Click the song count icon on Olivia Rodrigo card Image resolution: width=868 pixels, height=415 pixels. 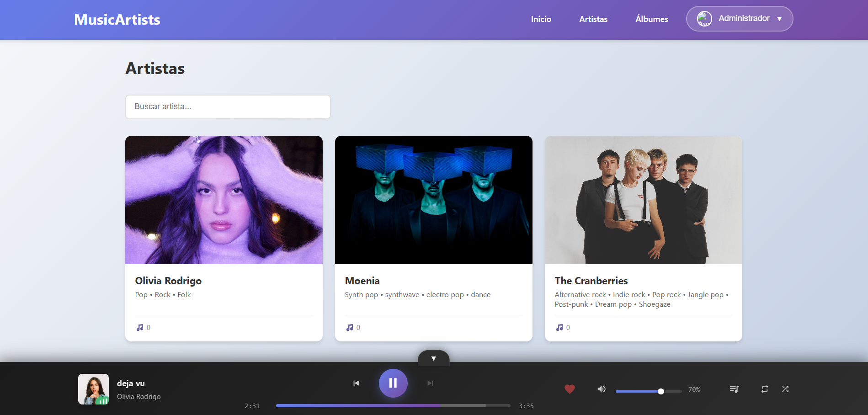[140, 328]
